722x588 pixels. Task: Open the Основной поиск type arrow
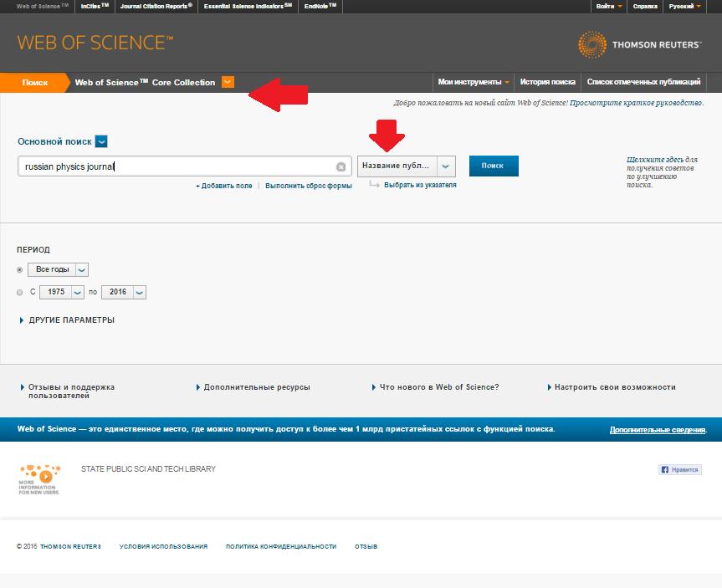pos(101,141)
